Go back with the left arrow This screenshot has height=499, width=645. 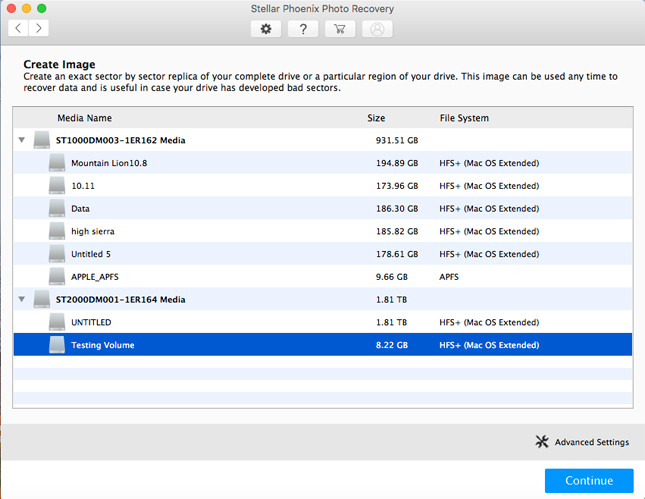[x=18, y=28]
